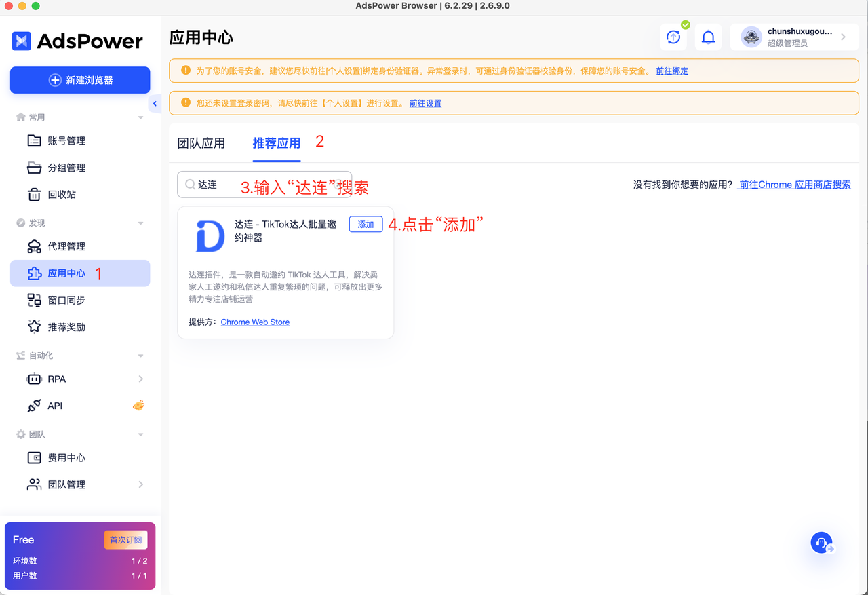The height and width of the screenshot is (595, 868).
Task: Collapse the 自动化 section
Action: point(141,356)
